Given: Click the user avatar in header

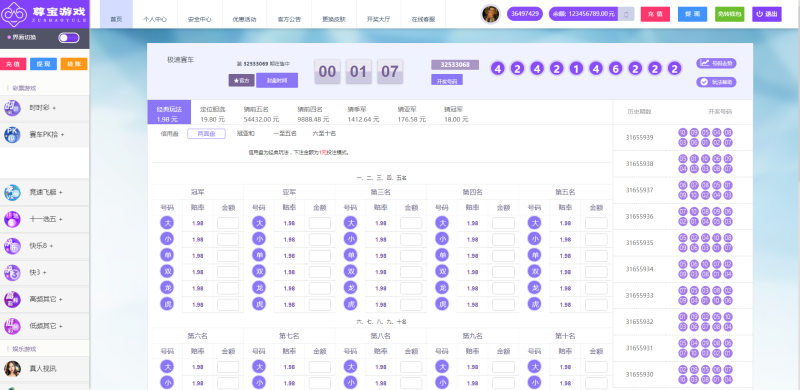Looking at the screenshot, I should pos(491,14).
